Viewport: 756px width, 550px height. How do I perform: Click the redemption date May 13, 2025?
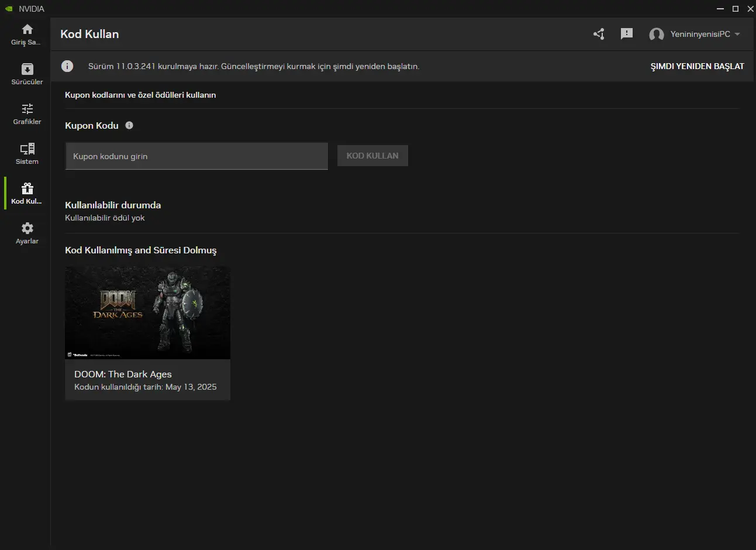pyautogui.click(x=191, y=387)
